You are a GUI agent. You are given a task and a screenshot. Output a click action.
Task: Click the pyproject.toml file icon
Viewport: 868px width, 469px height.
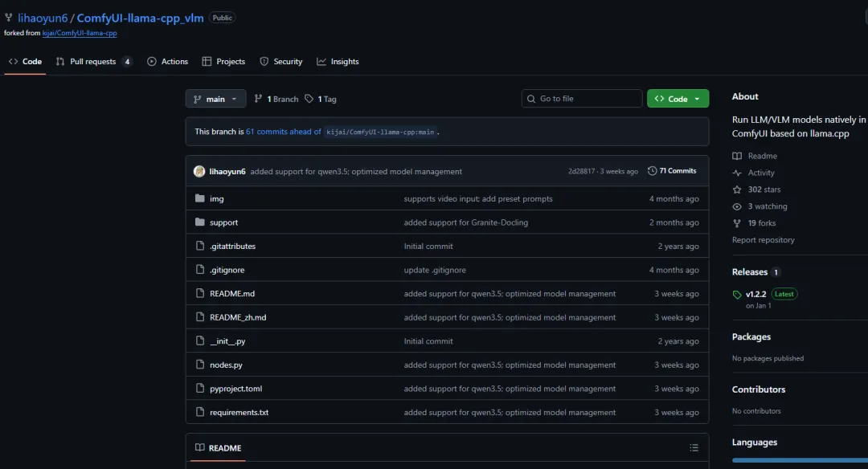click(x=200, y=389)
